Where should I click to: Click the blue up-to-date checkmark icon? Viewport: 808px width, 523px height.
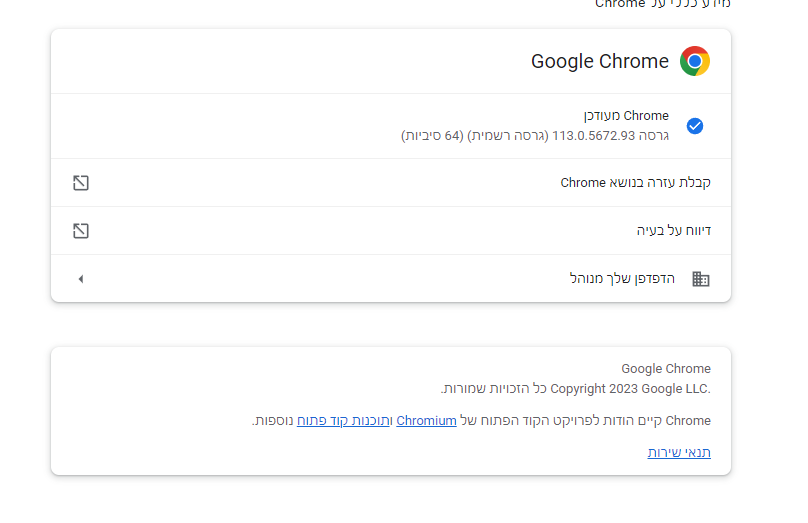click(x=695, y=126)
